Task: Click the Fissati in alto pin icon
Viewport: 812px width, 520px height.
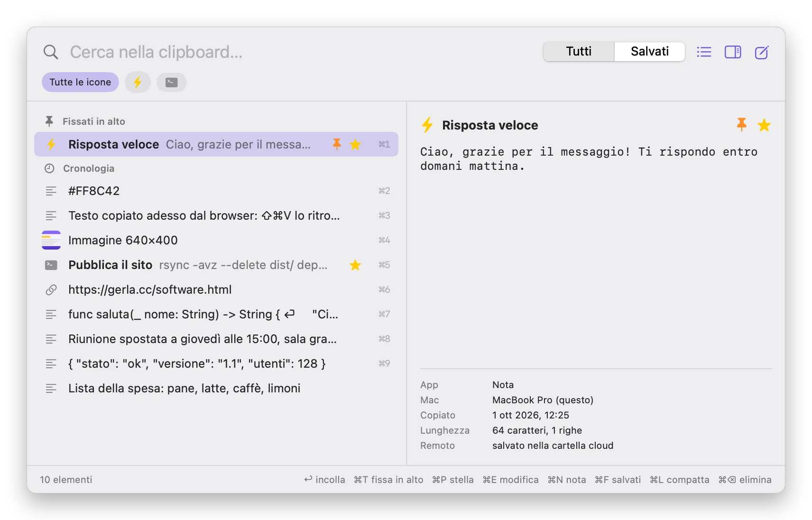Action: (49, 121)
